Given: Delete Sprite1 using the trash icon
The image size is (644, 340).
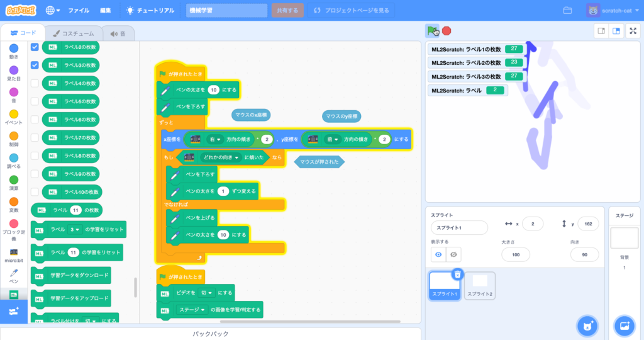Looking at the screenshot, I should point(458,274).
